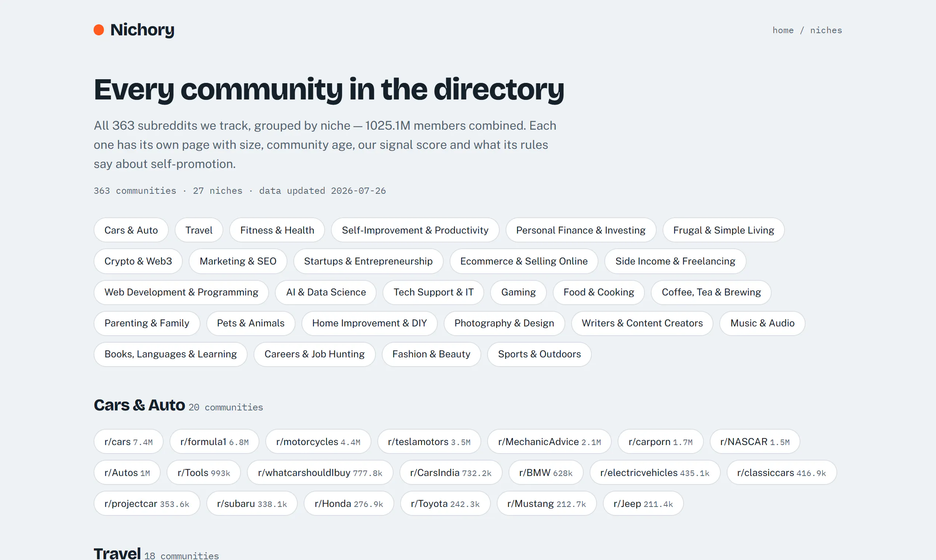Click 'Every community in the directory' heading

(329, 90)
